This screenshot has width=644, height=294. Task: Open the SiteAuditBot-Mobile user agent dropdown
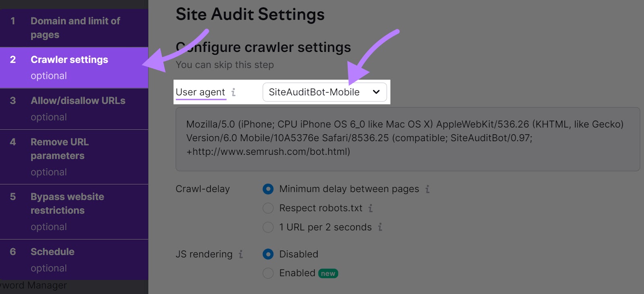click(324, 92)
